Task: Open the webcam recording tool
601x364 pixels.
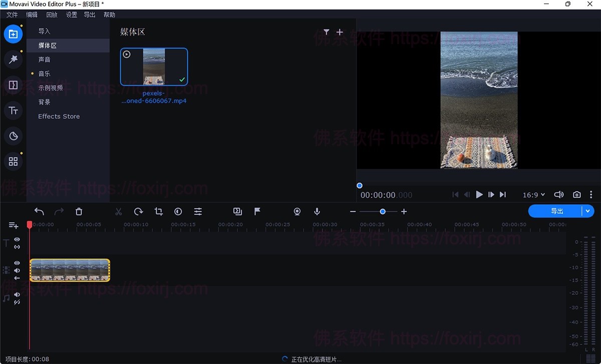Action: (297, 211)
